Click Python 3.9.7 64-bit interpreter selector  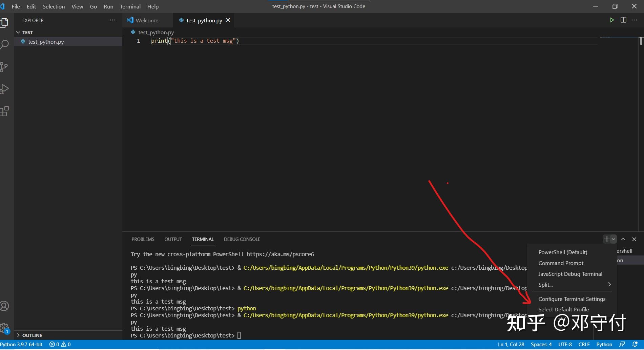point(22,345)
